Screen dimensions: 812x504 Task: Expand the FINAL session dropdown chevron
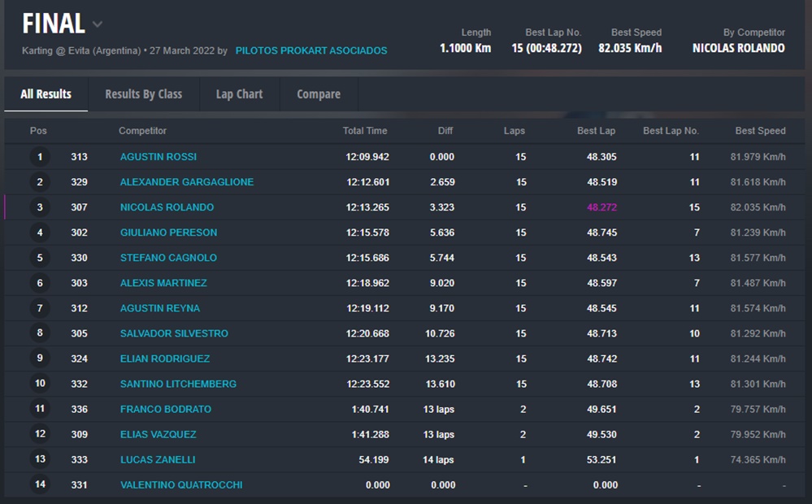pos(98,24)
